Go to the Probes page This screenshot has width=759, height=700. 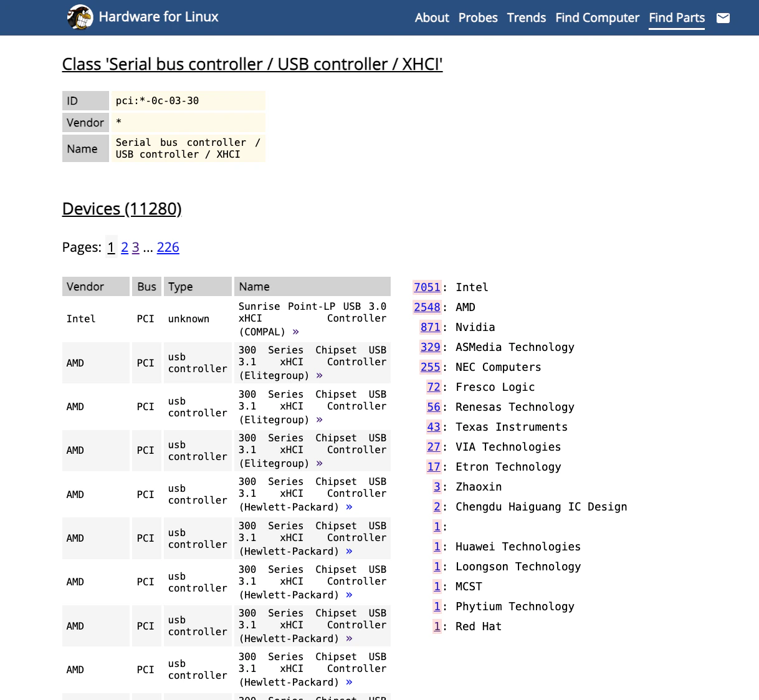pyautogui.click(x=478, y=18)
